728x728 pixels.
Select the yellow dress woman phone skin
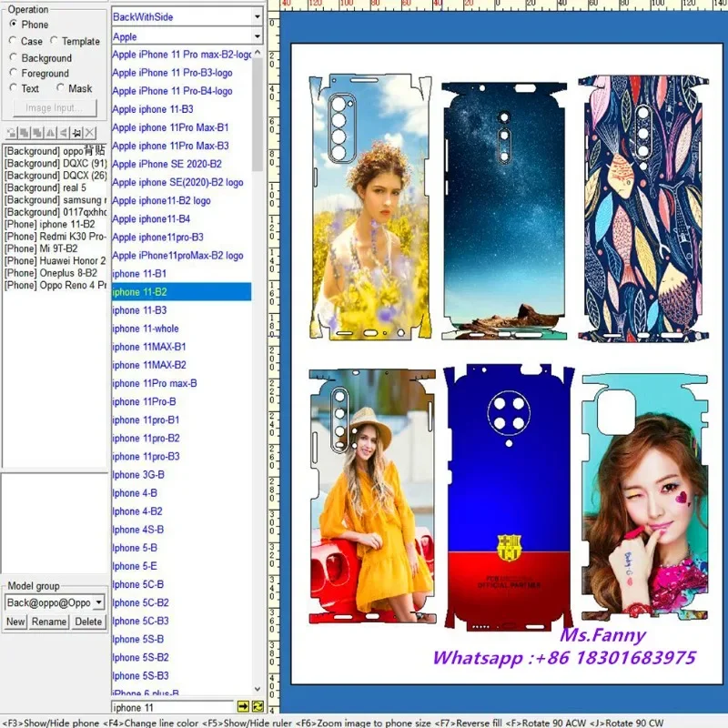(x=372, y=496)
